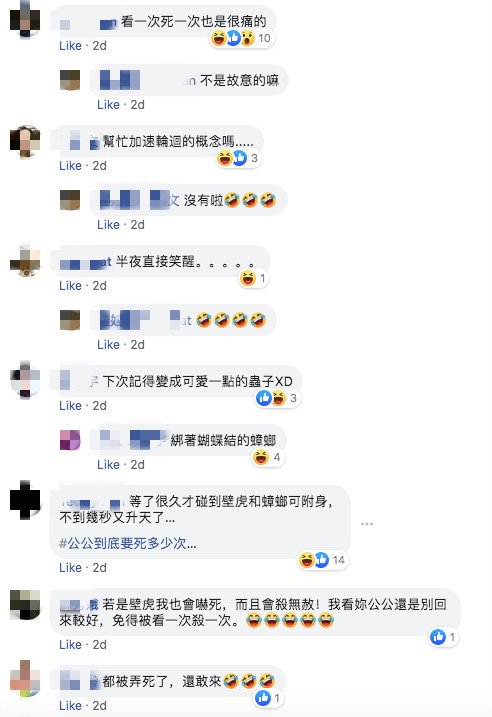View reactions on 幫忙加速輪迴的概念嗎 comment
Viewport: 492px width, 717px height.
pos(238,159)
